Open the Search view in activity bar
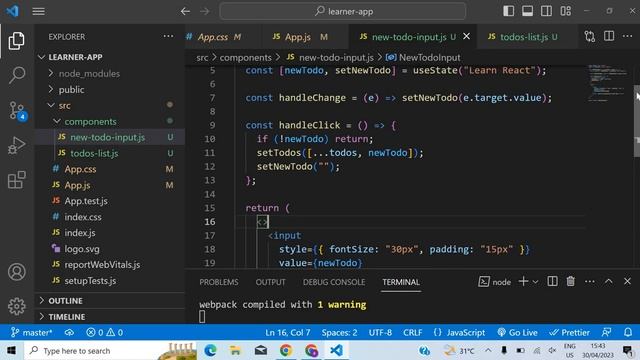This screenshot has height=360, width=640. 17,75
